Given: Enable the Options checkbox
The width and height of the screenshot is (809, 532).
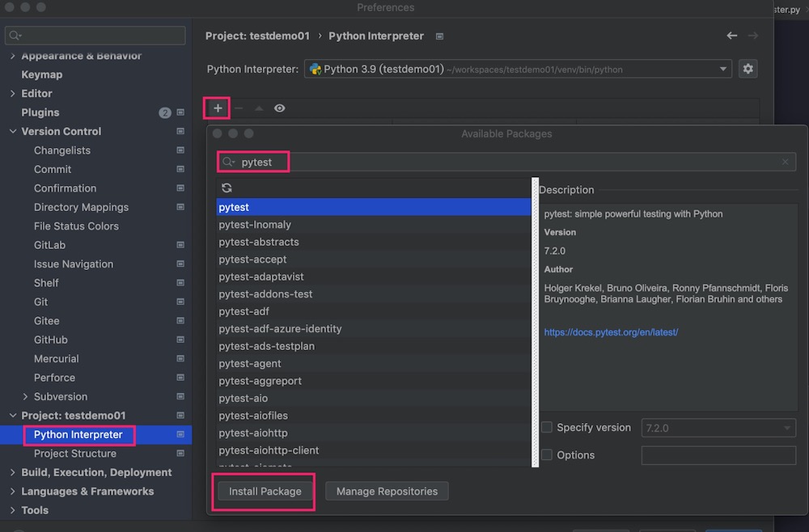Looking at the screenshot, I should coord(547,454).
